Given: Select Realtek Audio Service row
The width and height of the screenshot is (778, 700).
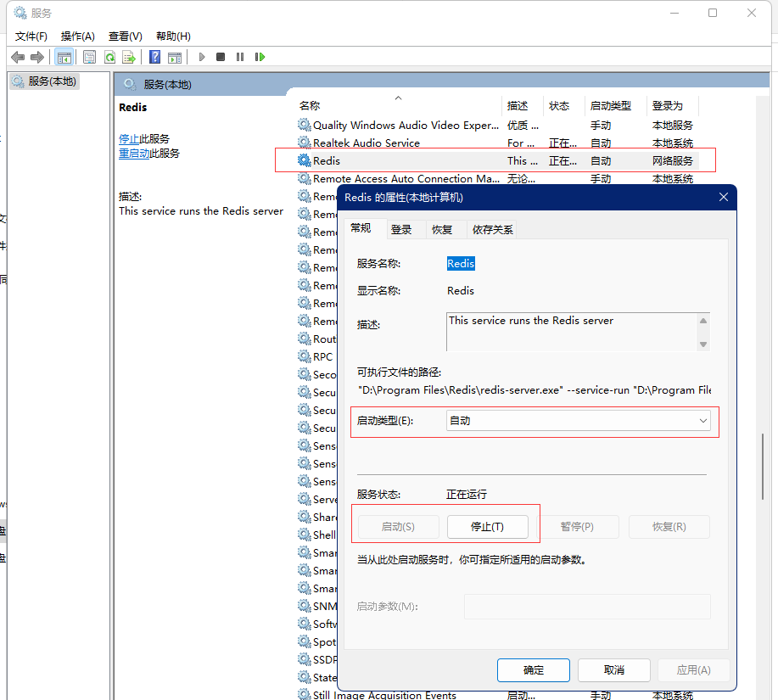Looking at the screenshot, I should [498, 143].
